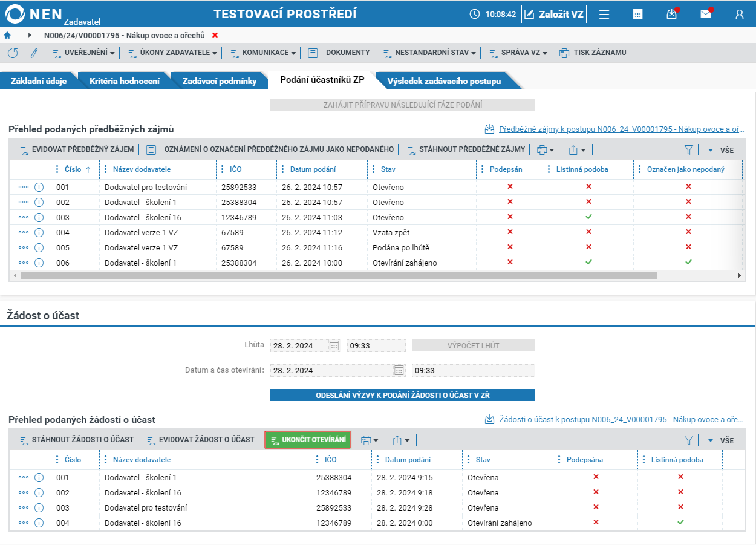Open ÚKONY ZADAVATELE menu

172,53
